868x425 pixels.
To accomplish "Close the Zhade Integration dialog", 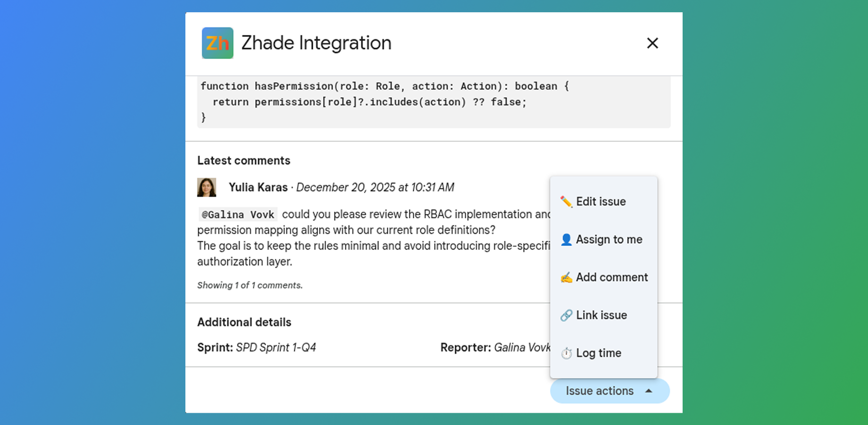I will click(x=652, y=43).
